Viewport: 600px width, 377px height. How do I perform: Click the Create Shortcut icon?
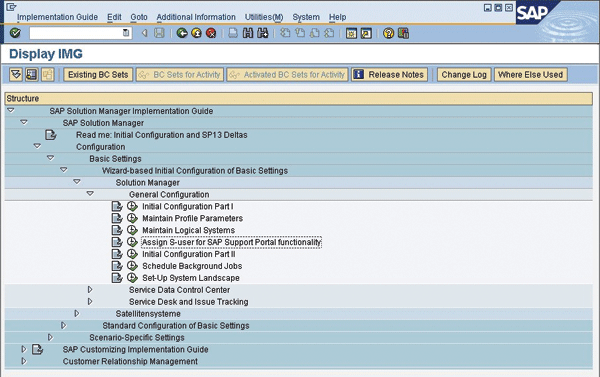point(366,34)
